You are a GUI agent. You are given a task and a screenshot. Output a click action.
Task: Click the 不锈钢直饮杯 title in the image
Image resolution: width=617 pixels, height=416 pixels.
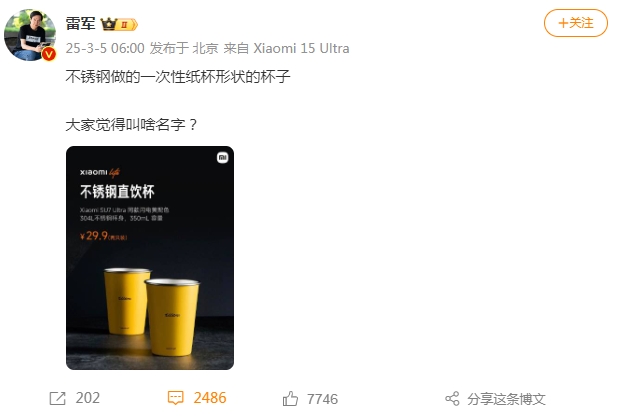117,192
